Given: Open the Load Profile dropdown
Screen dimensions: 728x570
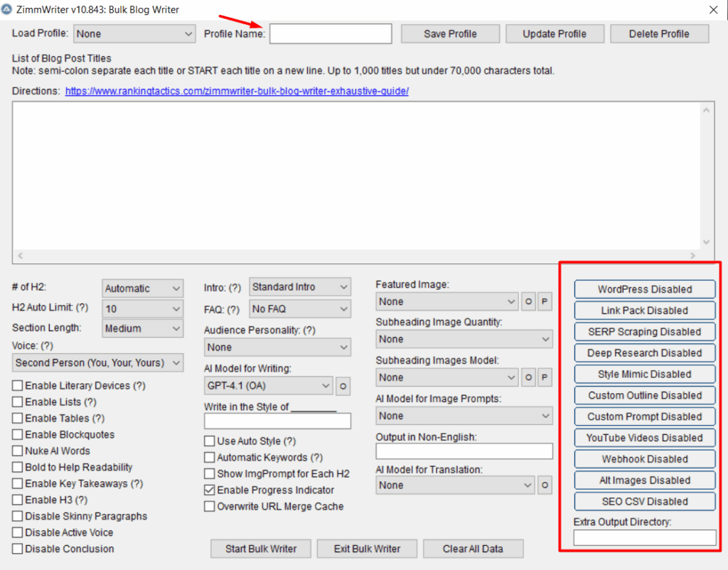Looking at the screenshot, I should click(x=134, y=33).
